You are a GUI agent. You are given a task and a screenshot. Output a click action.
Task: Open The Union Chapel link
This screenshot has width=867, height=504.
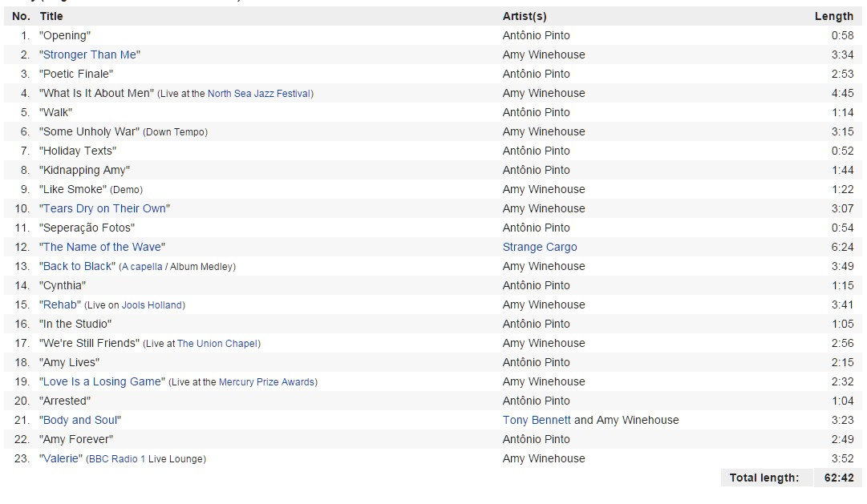pyautogui.click(x=217, y=344)
